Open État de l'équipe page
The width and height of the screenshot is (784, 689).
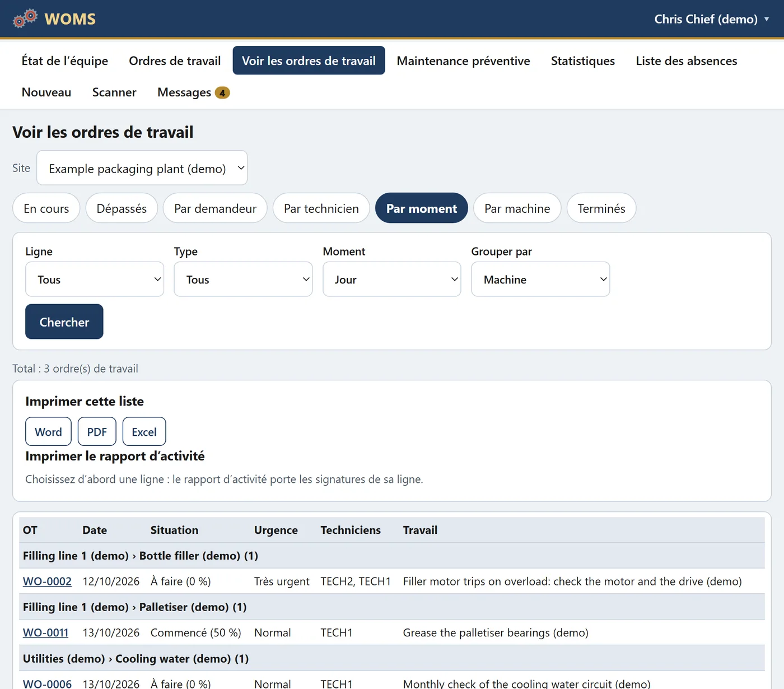point(65,60)
